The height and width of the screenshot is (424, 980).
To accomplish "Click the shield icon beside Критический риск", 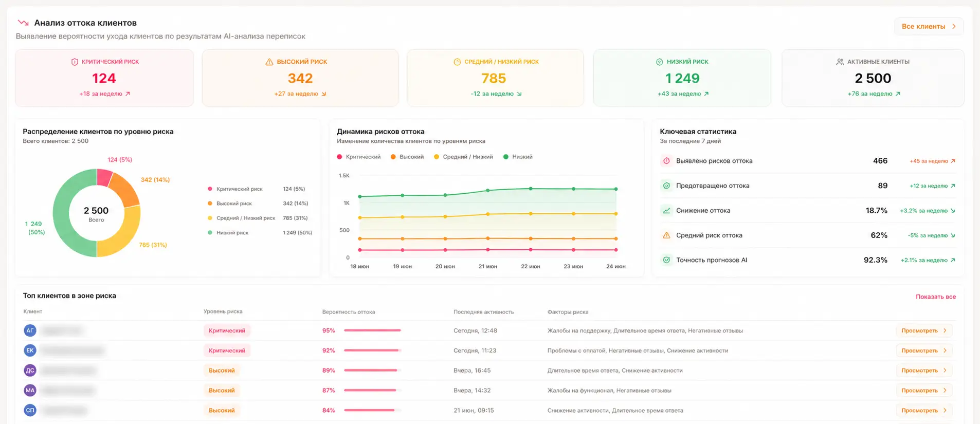I will point(75,62).
